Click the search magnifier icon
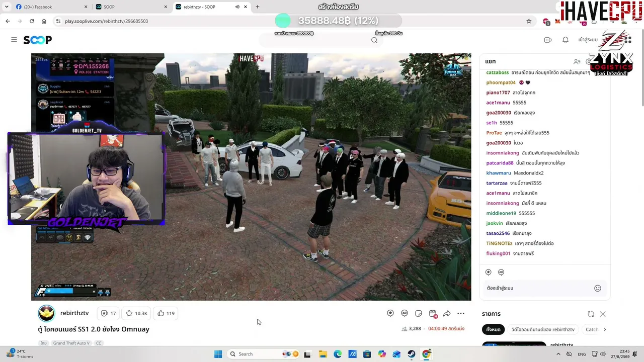The width and height of the screenshot is (644, 362). (374, 40)
